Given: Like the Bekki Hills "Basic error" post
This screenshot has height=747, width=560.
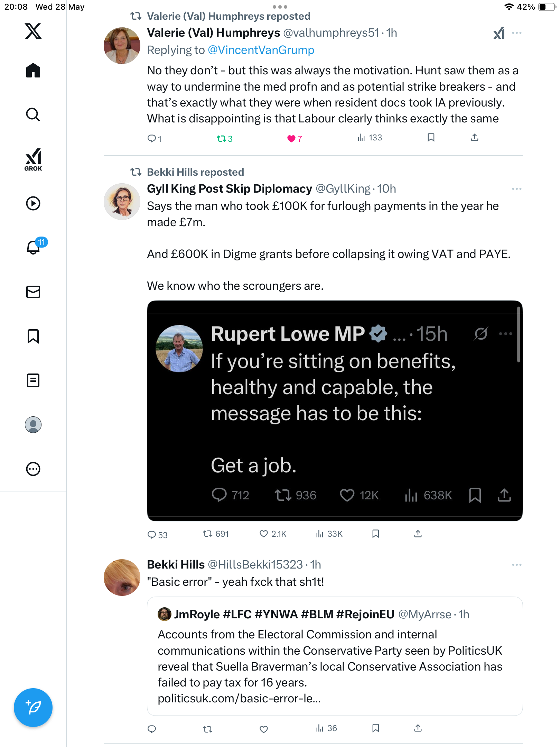Looking at the screenshot, I should [264, 729].
